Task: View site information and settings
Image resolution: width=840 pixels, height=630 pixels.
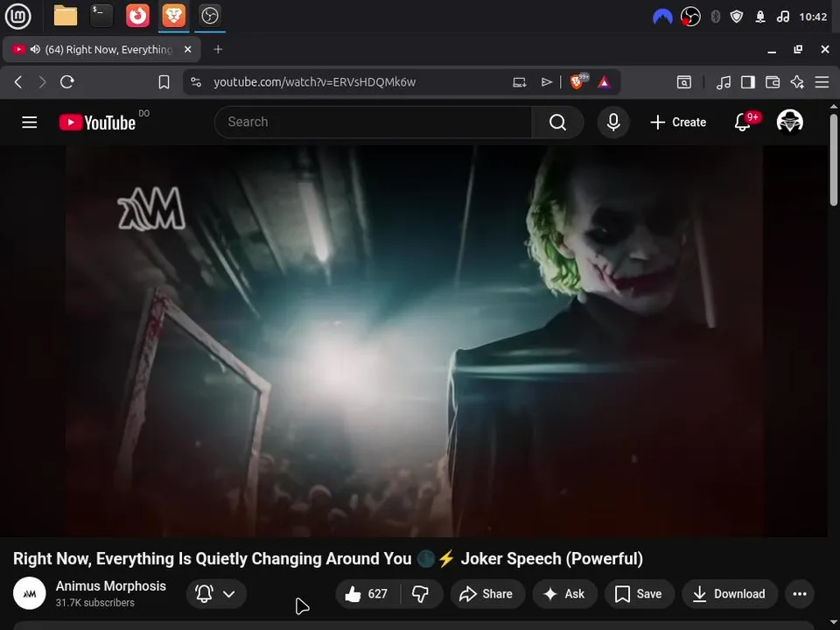Action: (196, 82)
